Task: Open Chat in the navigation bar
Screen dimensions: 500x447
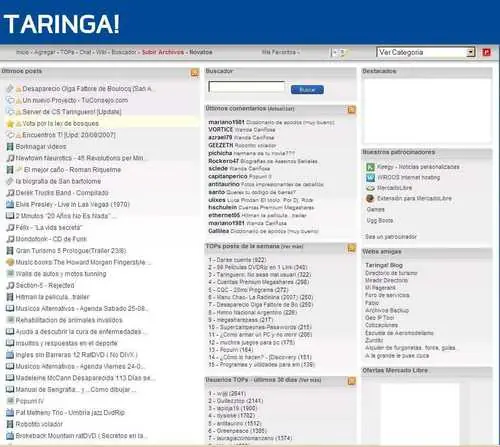Action: [x=85, y=52]
